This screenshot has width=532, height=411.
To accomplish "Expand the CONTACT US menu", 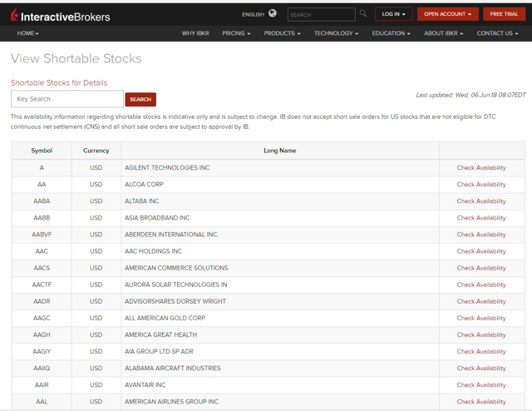I will point(497,33).
